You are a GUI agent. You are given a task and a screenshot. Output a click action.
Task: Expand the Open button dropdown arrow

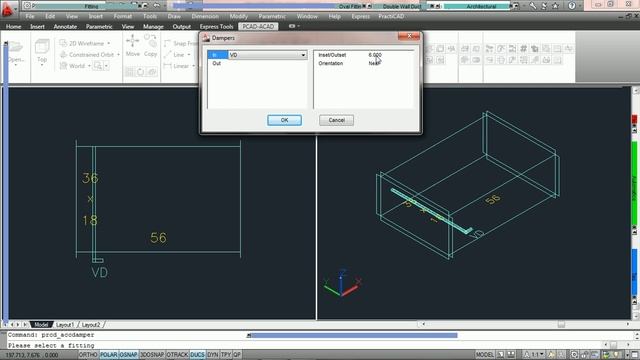16,65
